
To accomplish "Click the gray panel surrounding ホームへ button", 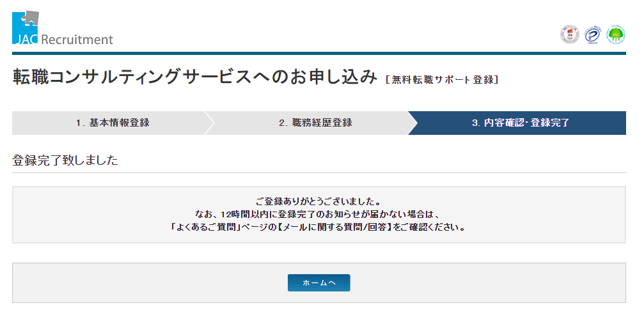I will pos(319,283).
